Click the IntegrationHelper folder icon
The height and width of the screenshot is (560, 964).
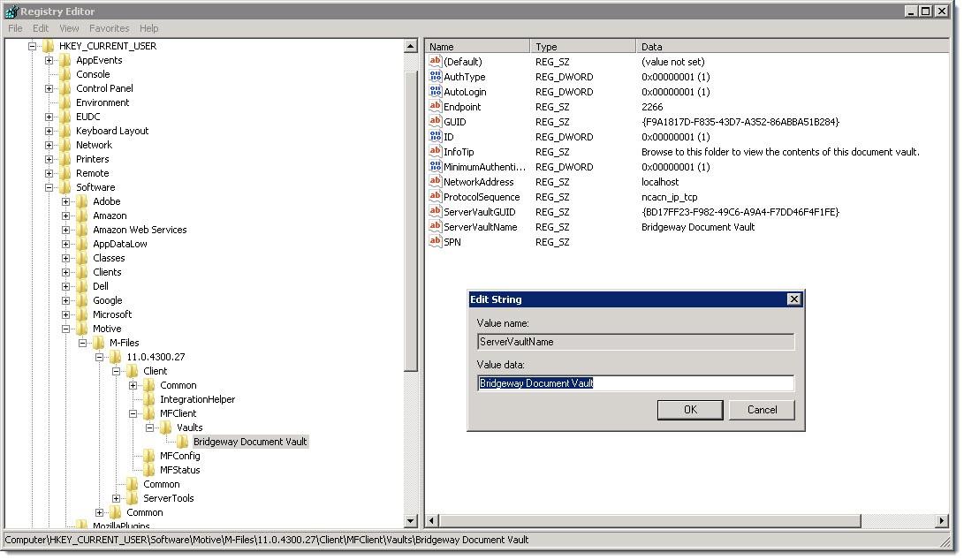coord(149,399)
